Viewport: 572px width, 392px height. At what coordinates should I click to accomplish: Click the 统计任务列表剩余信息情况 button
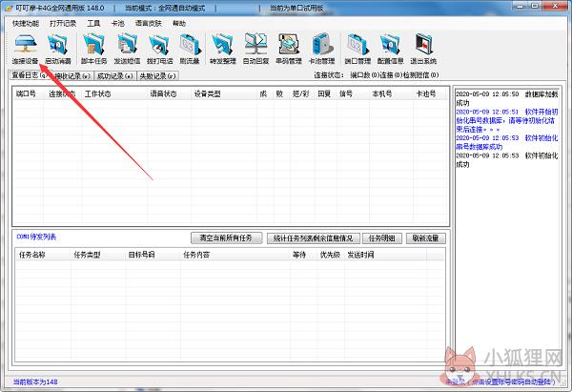313,238
